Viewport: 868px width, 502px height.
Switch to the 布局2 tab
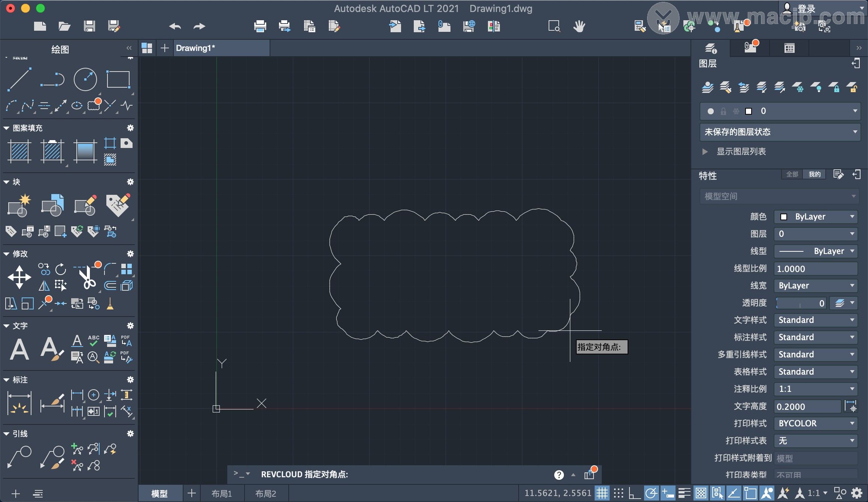pyautogui.click(x=266, y=493)
